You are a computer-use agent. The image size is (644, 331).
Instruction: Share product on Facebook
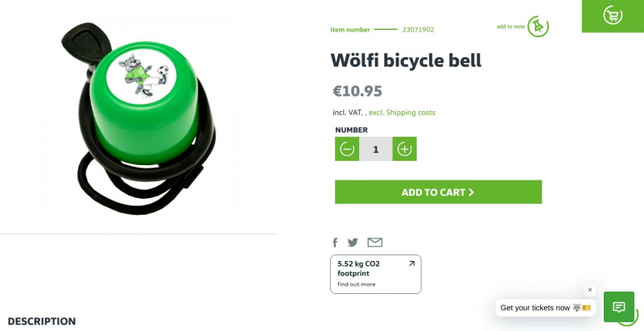[x=335, y=242]
